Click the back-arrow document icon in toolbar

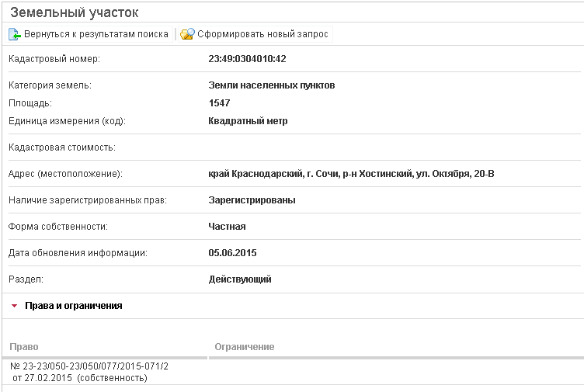point(15,34)
